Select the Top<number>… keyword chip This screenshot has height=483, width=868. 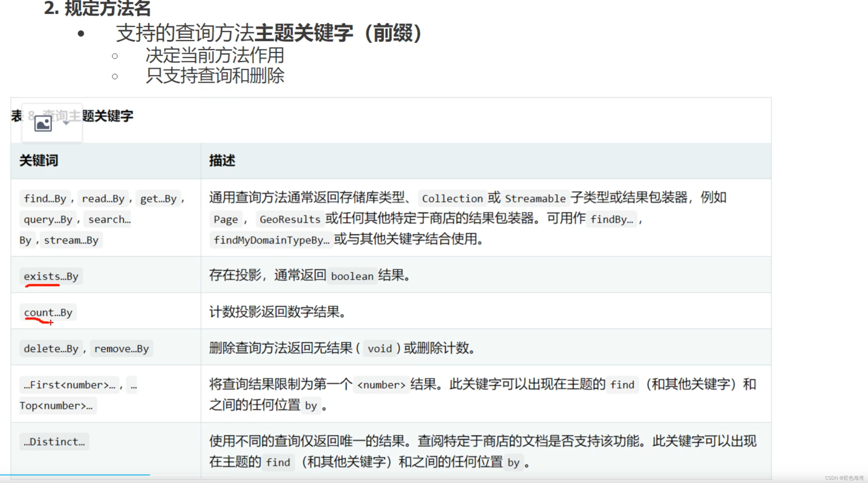pyautogui.click(x=57, y=406)
